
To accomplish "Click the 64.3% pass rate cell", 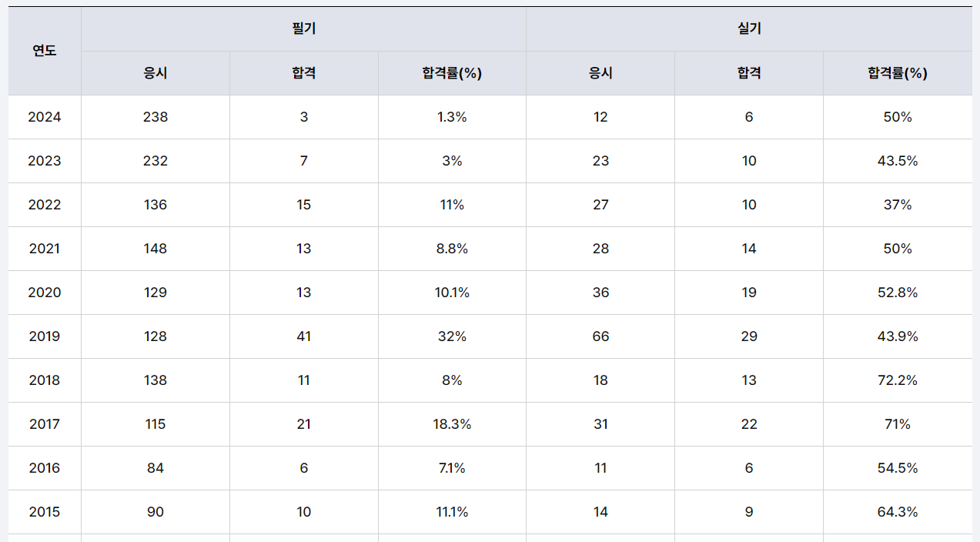I will 897,512.
